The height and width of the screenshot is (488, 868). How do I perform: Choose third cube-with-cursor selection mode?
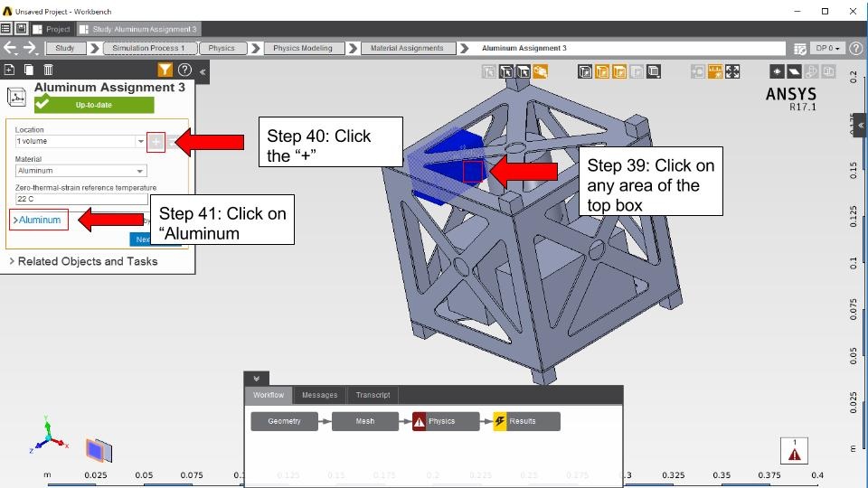coord(524,71)
